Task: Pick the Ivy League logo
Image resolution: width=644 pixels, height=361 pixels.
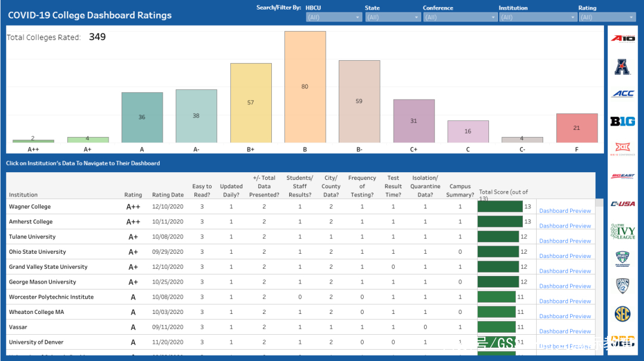Action: (x=623, y=231)
